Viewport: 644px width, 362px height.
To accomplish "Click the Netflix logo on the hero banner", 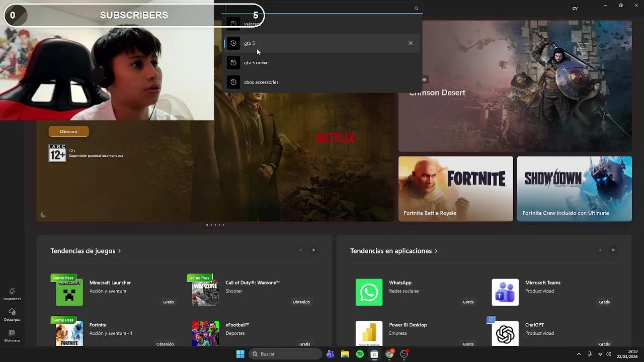I will (336, 138).
